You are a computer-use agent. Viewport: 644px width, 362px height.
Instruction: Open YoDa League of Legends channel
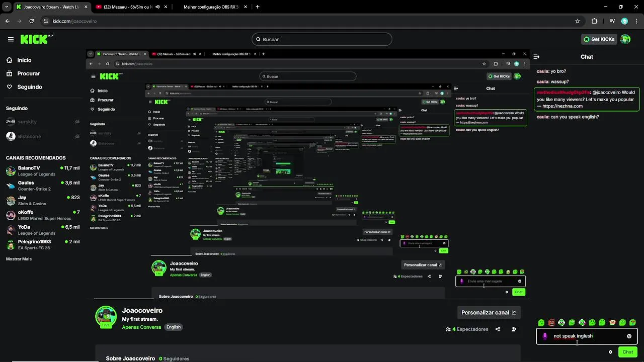pyautogui.click(x=43, y=230)
